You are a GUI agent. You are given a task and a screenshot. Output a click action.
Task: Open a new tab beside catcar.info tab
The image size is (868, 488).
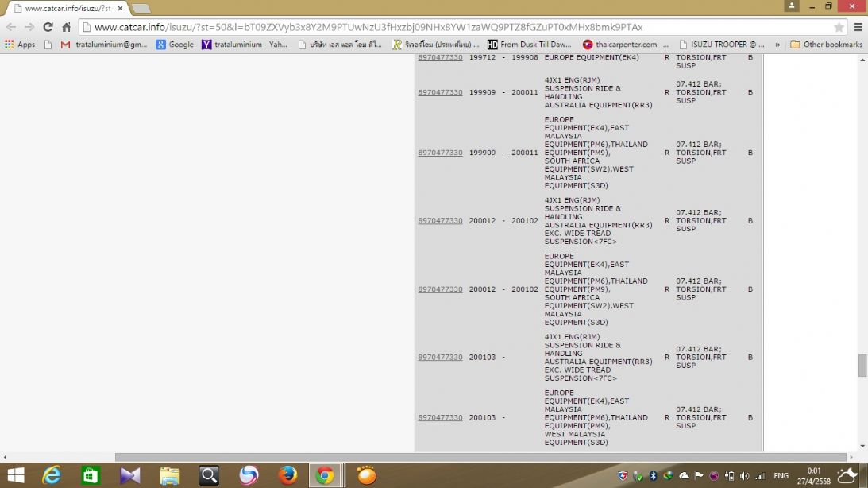coord(141,8)
